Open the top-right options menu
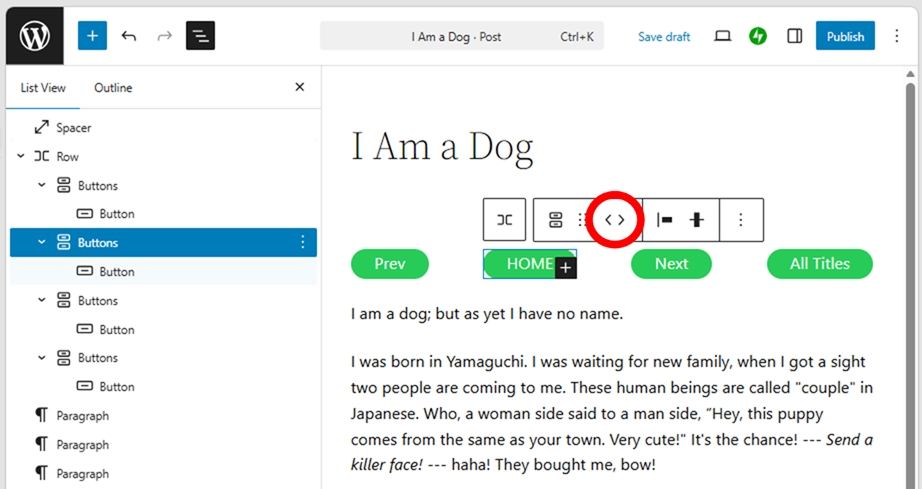Screen dimensions: 922x489 coord(896,36)
